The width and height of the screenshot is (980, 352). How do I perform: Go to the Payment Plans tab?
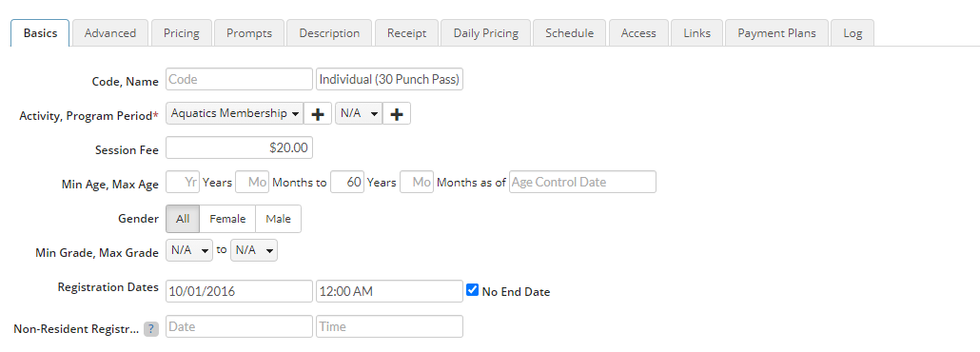[x=777, y=33]
